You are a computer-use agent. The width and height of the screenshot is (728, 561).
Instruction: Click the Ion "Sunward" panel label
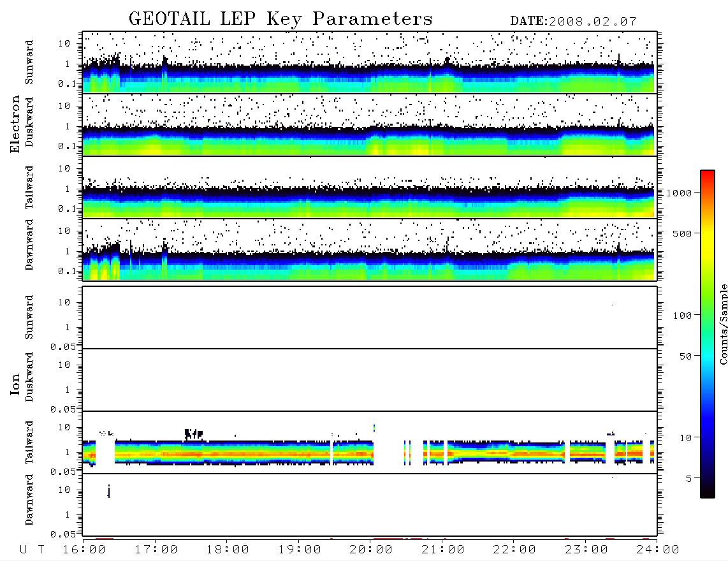coord(29,317)
